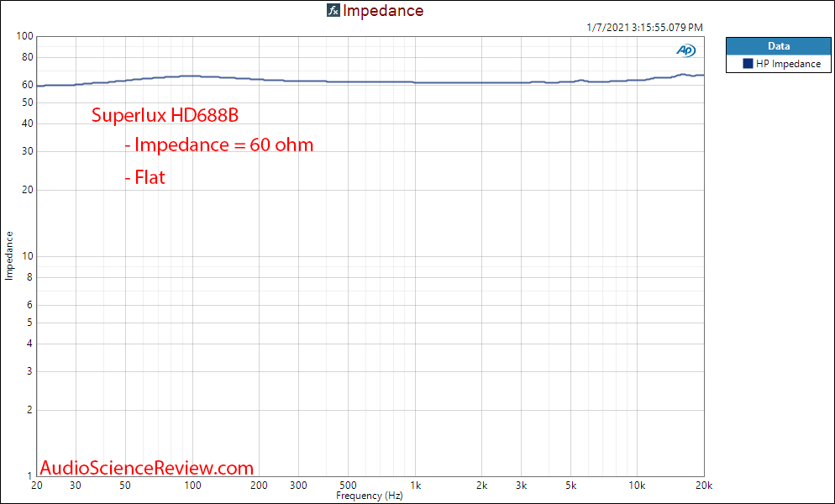Click the "100" tick on the impedance axis

pos(25,36)
